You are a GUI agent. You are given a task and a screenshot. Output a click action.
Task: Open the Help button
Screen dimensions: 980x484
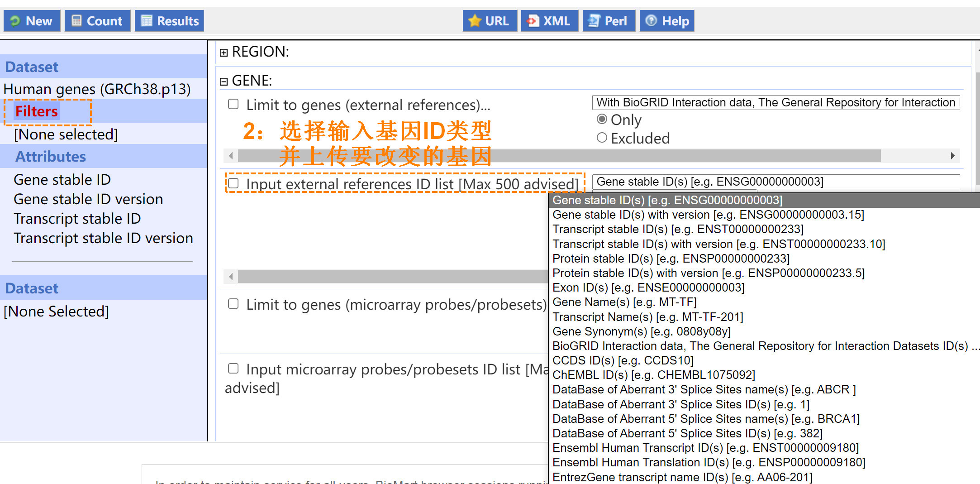(x=667, y=21)
